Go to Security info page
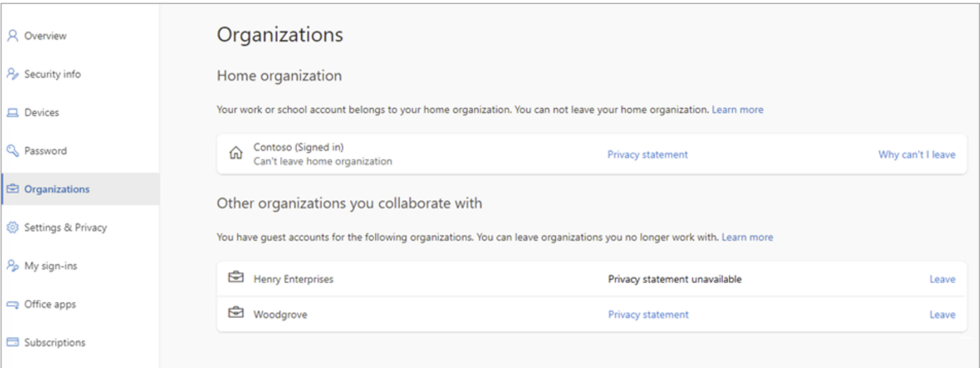This screenshot has height=368, width=980. tap(52, 74)
